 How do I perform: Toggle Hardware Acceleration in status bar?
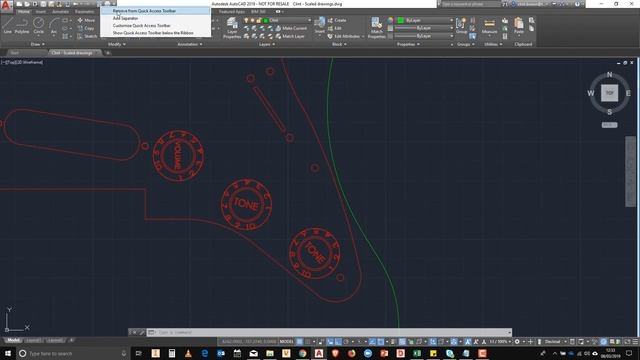click(x=603, y=342)
